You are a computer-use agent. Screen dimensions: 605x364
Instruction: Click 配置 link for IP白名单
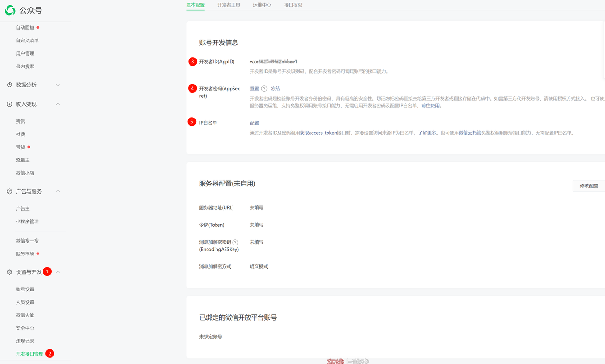click(254, 123)
